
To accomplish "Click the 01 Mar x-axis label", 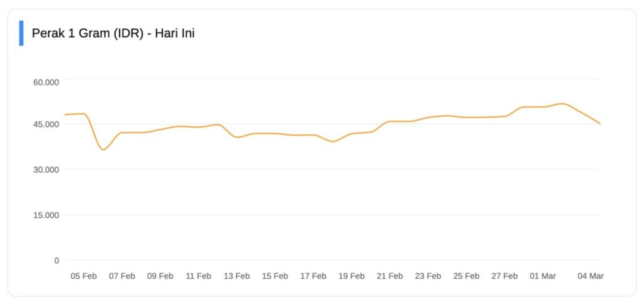I will tap(543, 276).
